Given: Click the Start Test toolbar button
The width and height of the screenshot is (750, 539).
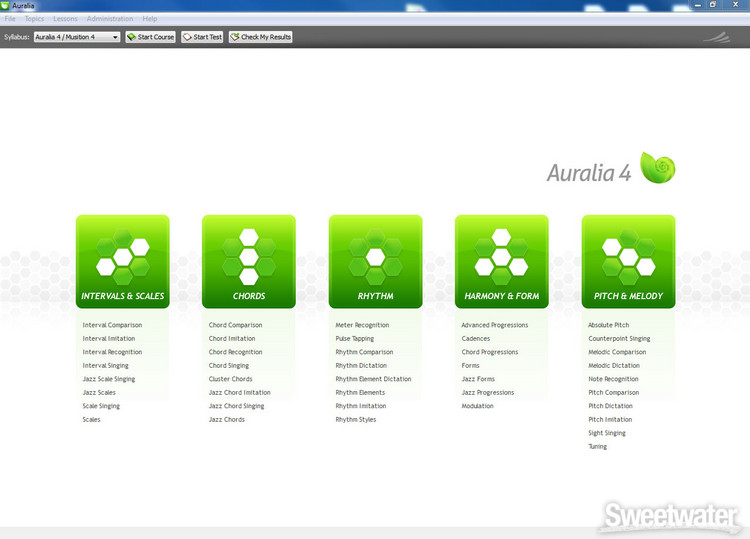Looking at the screenshot, I should 202,37.
